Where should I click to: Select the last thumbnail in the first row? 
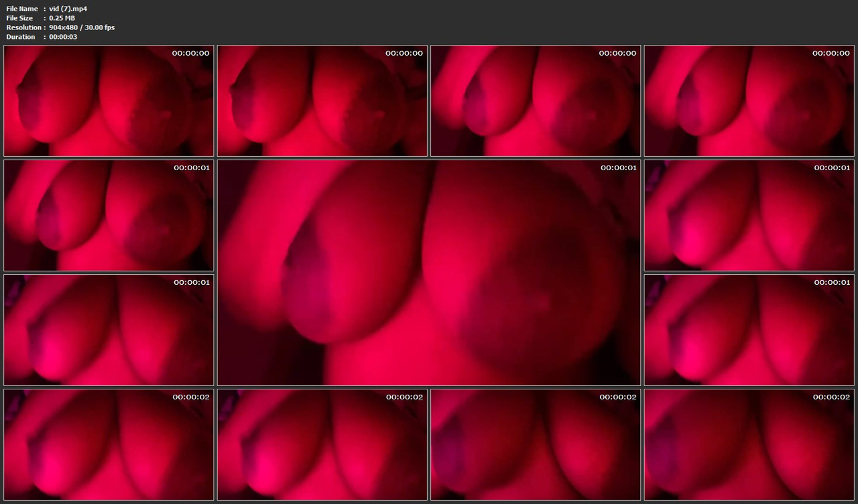pyautogui.click(x=749, y=101)
